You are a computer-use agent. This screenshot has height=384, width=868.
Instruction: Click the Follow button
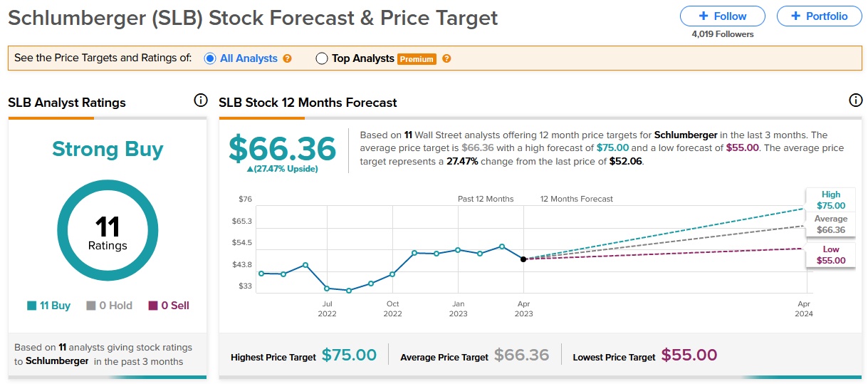(722, 16)
